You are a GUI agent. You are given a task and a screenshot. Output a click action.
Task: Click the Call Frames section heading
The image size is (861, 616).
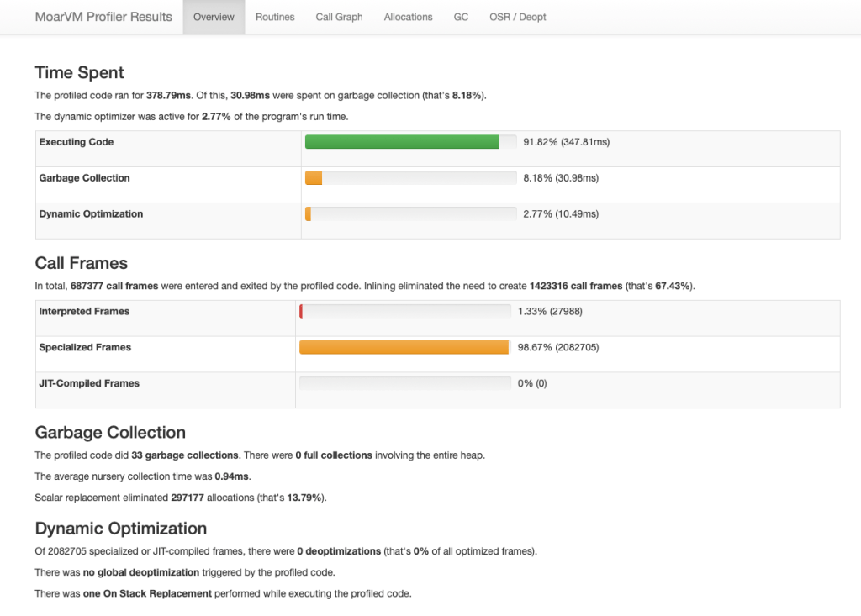[x=82, y=263]
